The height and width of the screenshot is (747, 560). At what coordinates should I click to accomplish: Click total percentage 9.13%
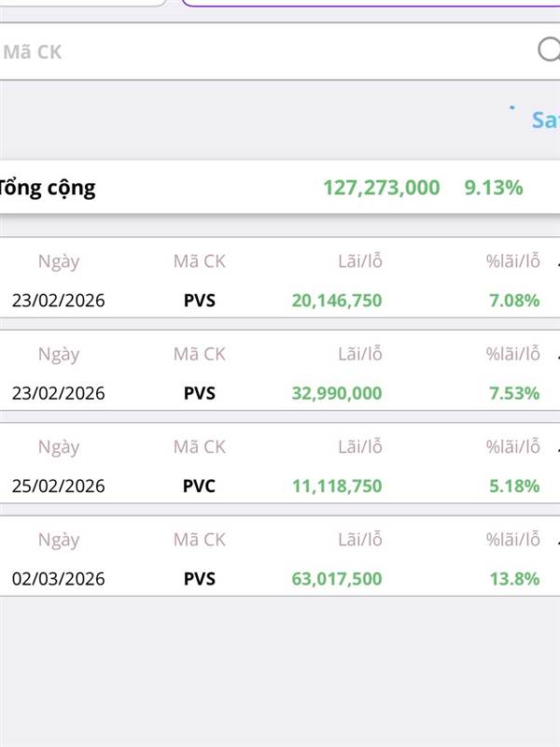[493, 188]
